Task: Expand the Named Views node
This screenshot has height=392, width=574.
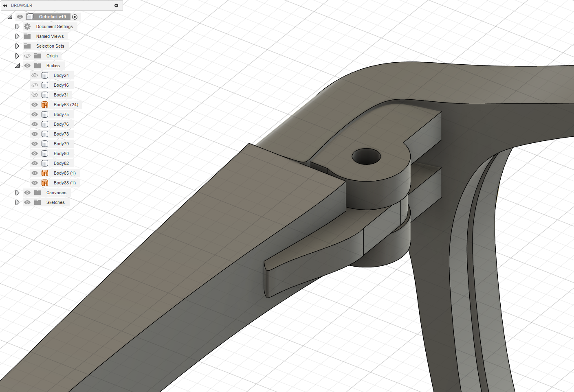Action: 17,36
